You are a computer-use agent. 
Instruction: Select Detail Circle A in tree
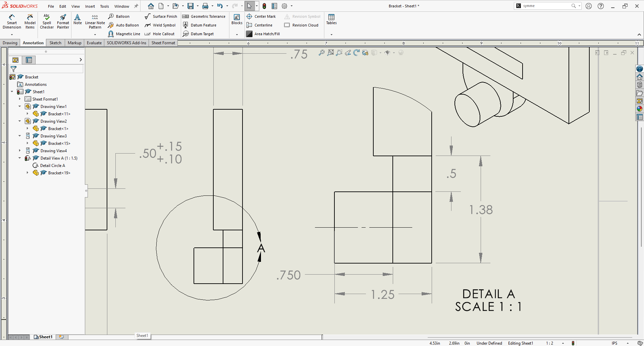pyautogui.click(x=49, y=165)
